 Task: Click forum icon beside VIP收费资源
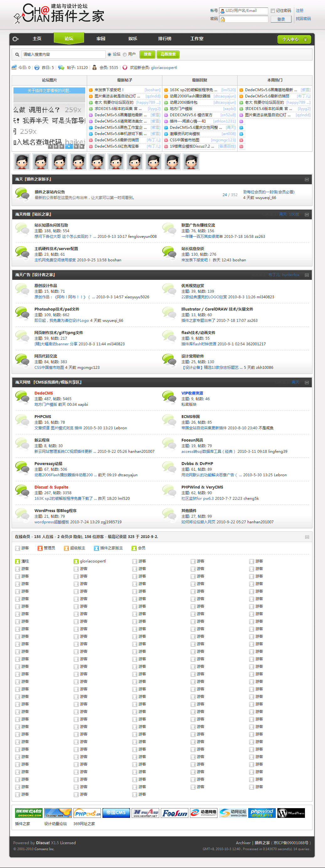(169, 397)
